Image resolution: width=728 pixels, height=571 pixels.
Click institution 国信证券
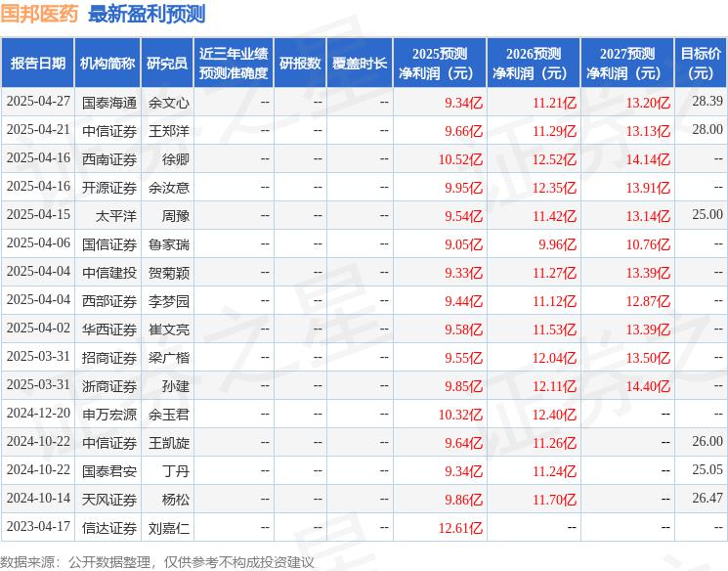[109, 243]
